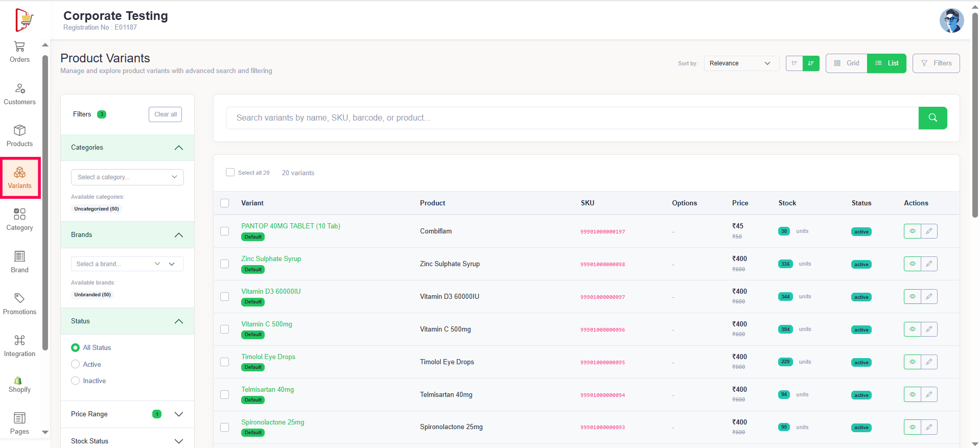The width and height of the screenshot is (980, 448).
Task: Expand the Price Range filter section
Action: click(178, 414)
